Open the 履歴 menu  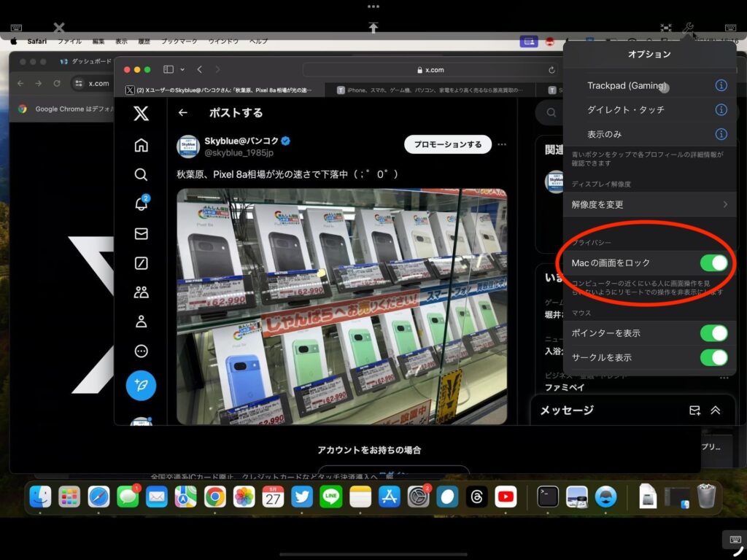tap(144, 42)
